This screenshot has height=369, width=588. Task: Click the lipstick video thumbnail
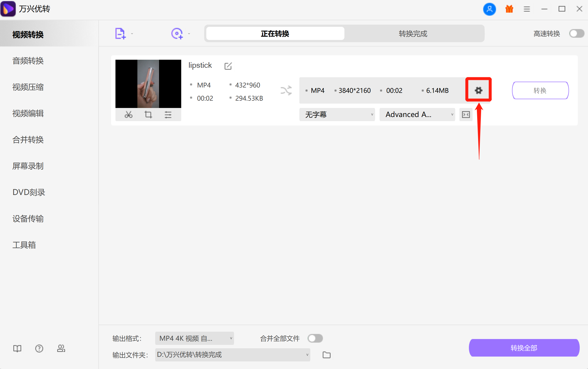148,83
